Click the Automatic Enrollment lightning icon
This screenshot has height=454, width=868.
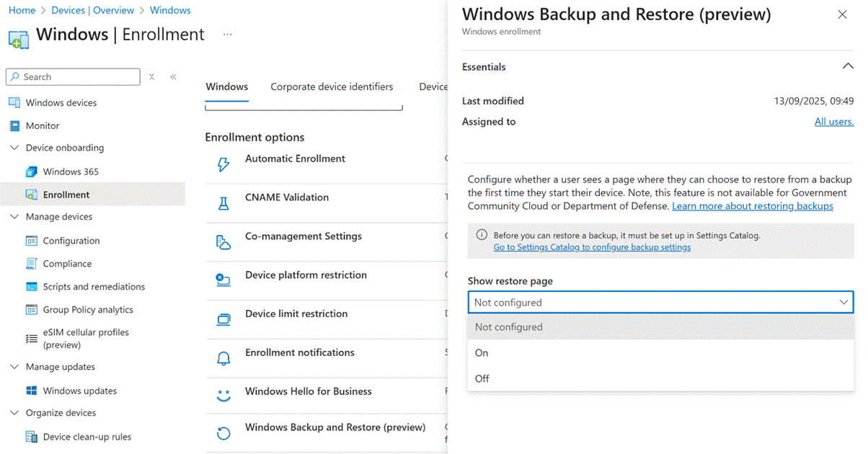(223, 165)
